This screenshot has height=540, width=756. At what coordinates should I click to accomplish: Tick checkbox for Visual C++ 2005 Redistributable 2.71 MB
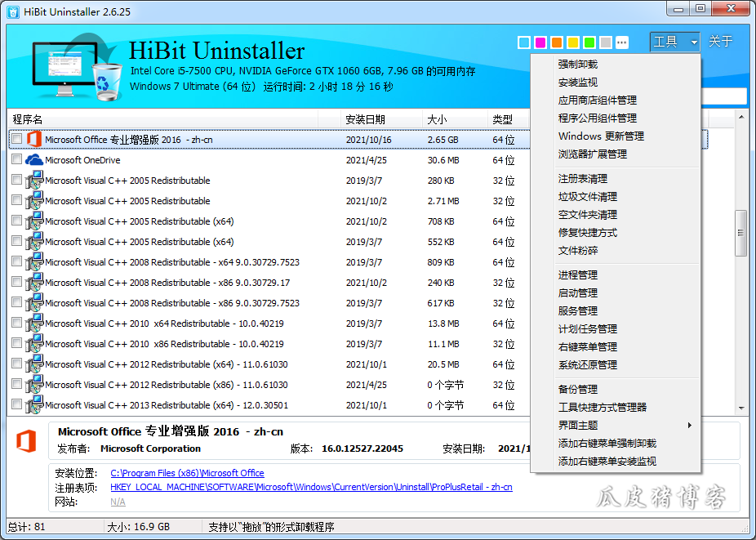coord(17,200)
